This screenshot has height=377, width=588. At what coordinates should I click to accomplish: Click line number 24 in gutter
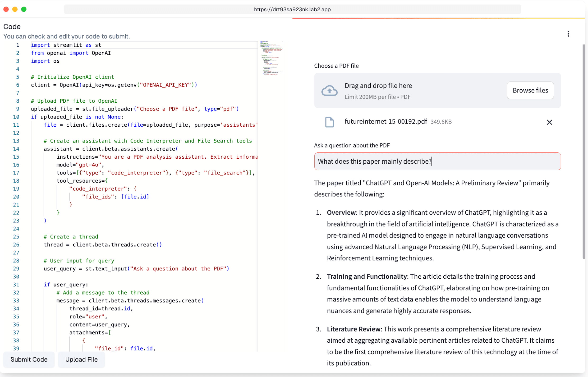click(x=16, y=229)
